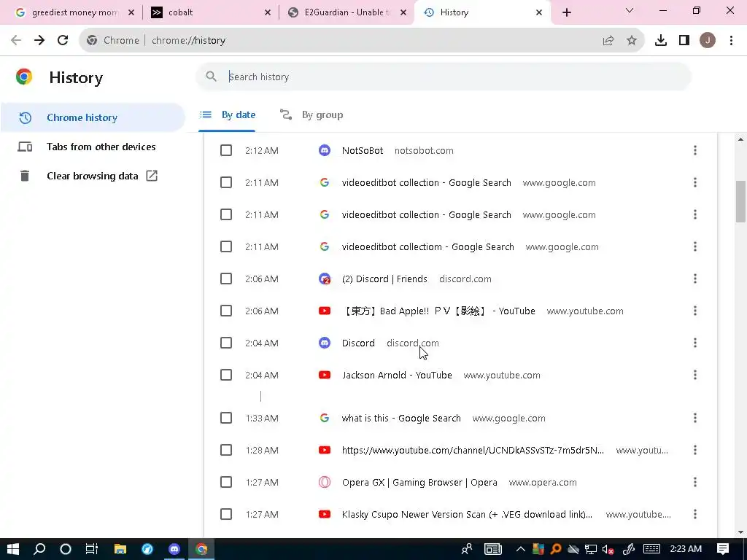Screen dimensions: 747x560
Task: Click the browser back arrow
Action: pos(16,41)
